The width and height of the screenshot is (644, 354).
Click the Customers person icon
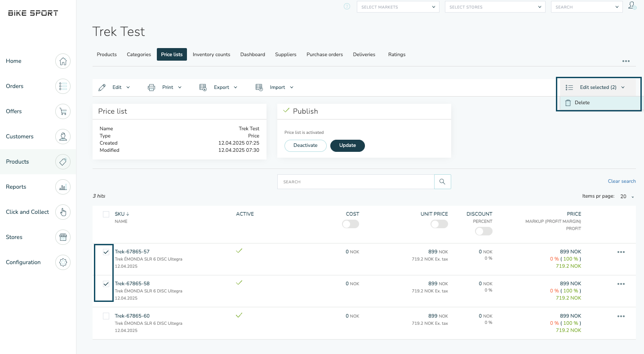click(x=63, y=137)
